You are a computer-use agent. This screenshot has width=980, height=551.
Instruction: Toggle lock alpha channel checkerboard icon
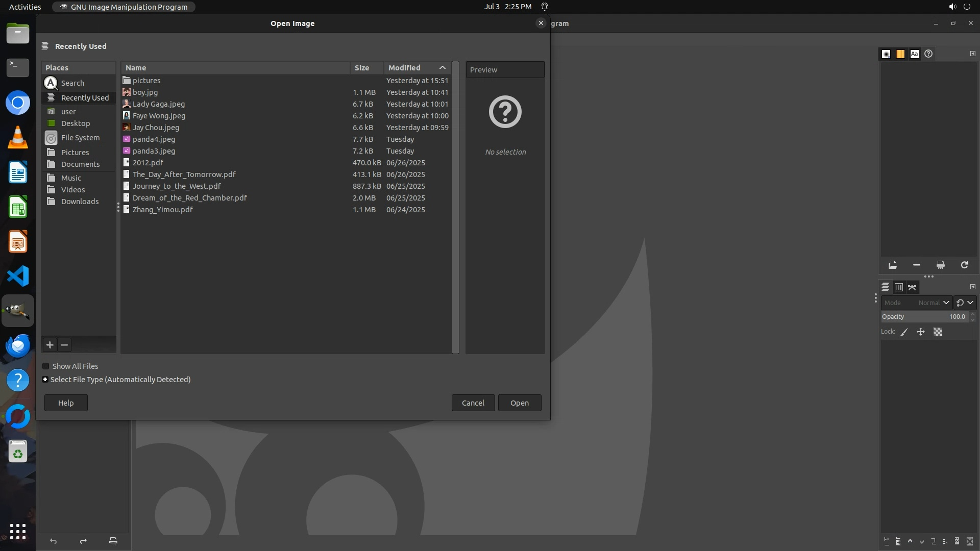938,332
